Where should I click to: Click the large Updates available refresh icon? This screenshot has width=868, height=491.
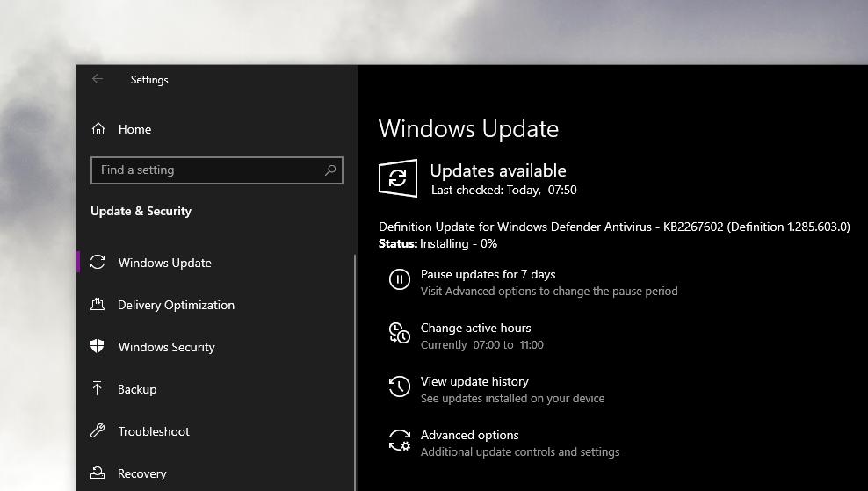(x=397, y=178)
